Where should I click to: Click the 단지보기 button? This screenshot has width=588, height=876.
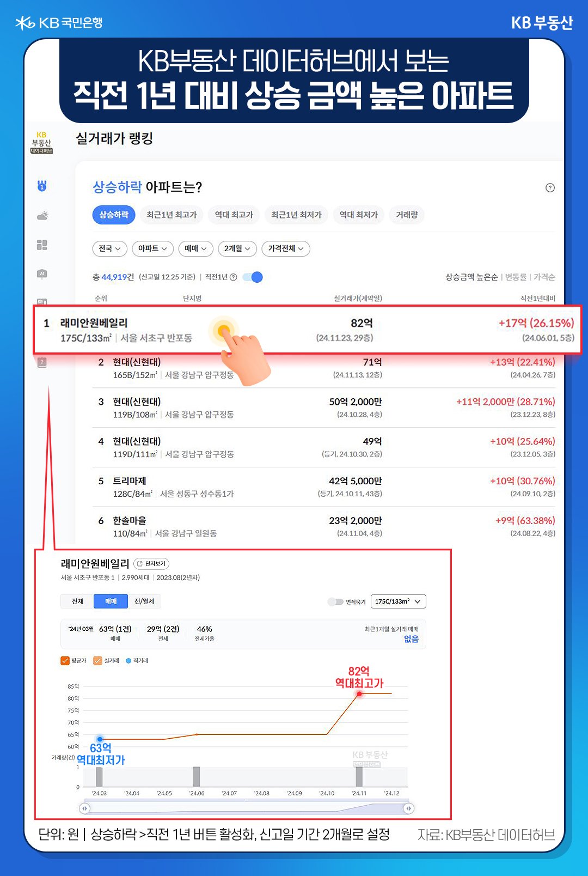tap(151, 564)
